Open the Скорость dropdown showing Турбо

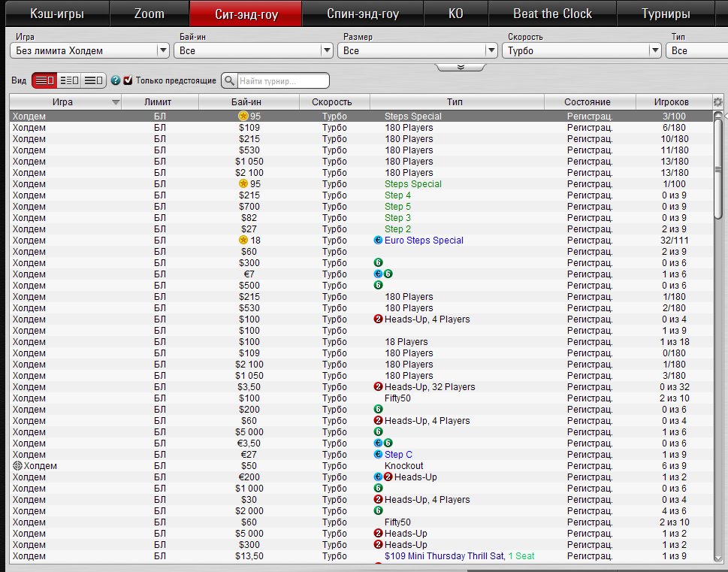click(x=581, y=50)
